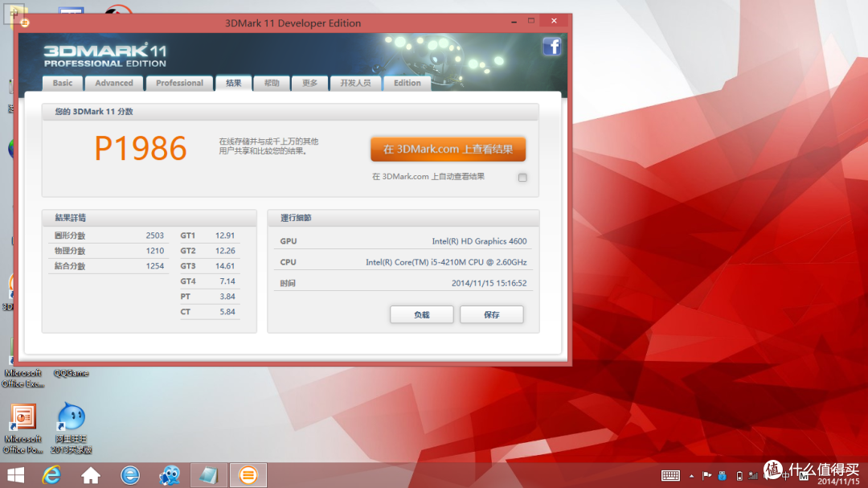Image resolution: width=868 pixels, height=488 pixels.
Task: Close the 3DMark 11 Developer Edition window
Action: coord(554,21)
